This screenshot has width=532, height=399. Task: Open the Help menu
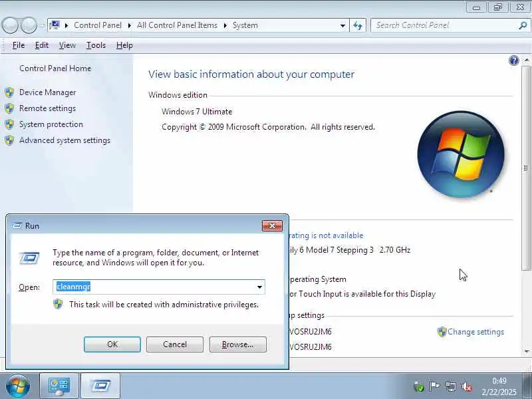point(124,45)
